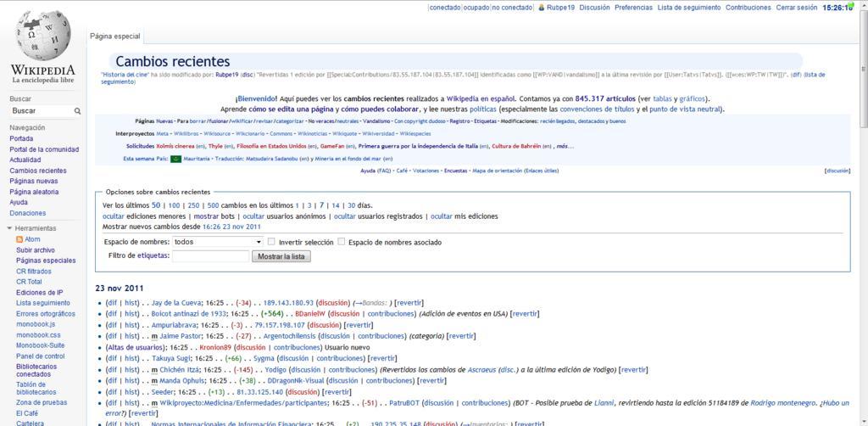This screenshot has width=868, height=426.
Task: Enable Espacio de nombres asociado checkbox
Action: coord(341,242)
